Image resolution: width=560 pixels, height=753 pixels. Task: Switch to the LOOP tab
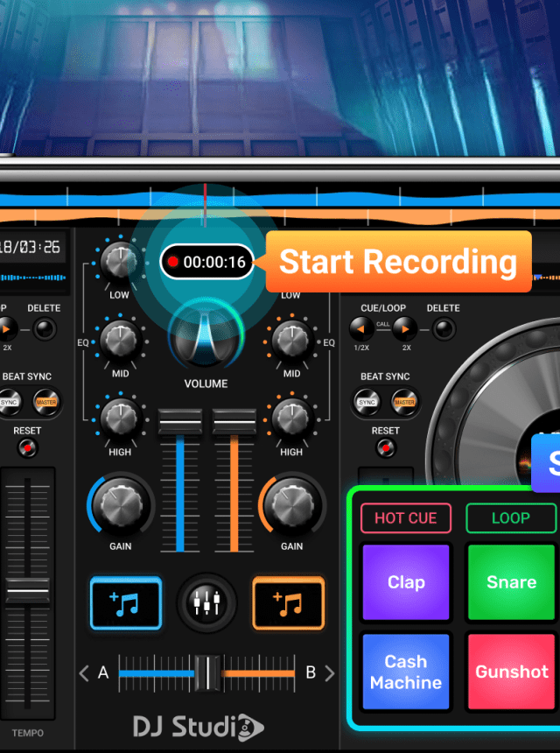(x=510, y=517)
